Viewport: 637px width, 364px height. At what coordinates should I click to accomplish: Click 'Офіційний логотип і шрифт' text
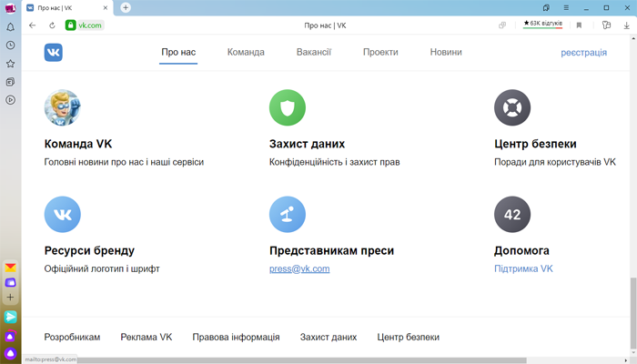coord(102,269)
